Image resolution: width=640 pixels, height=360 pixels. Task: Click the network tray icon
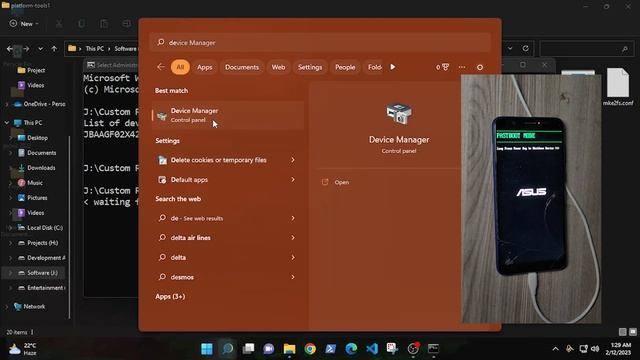tap(583, 349)
